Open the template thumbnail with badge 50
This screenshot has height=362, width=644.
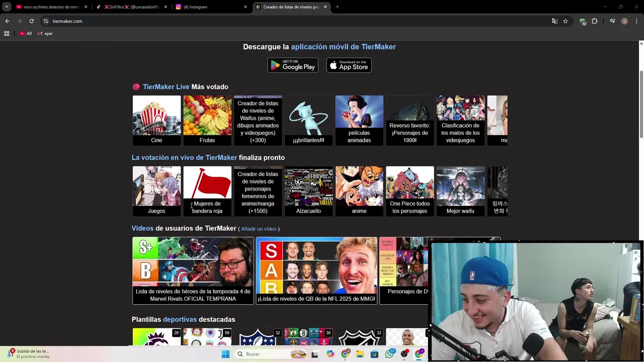click(207, 337)
